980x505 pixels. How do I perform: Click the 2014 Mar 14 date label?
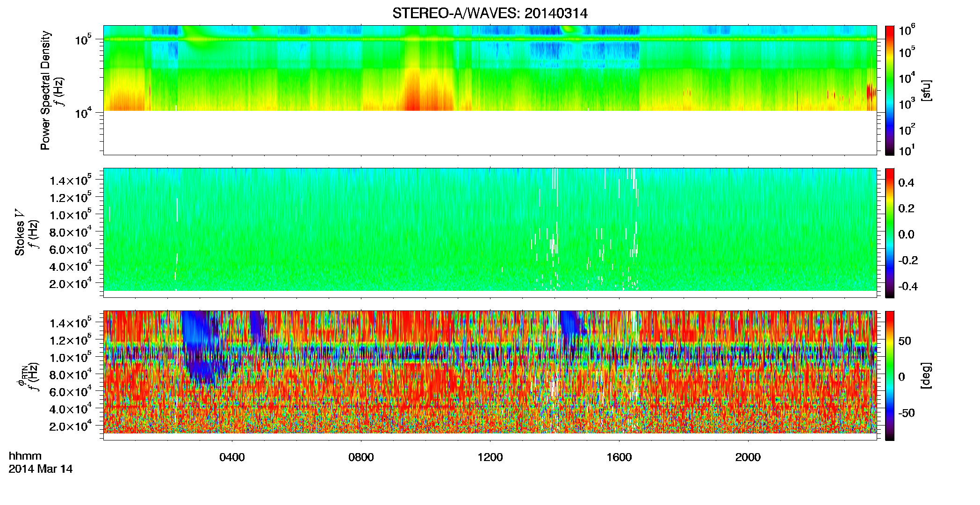point(41,469)
